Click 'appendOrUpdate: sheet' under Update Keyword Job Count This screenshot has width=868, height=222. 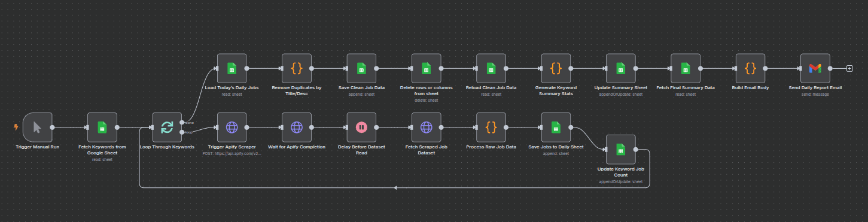click(621, 182)
